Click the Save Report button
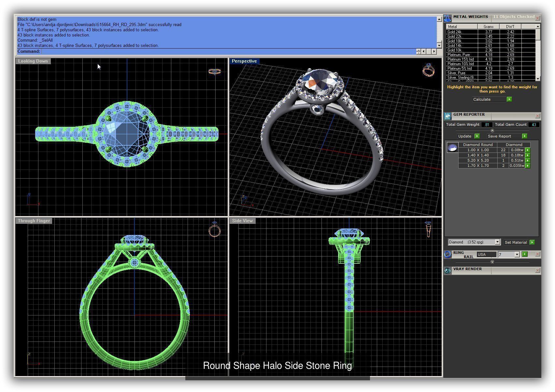This screenshot has height=392, width=555. (x=504, y=136)
